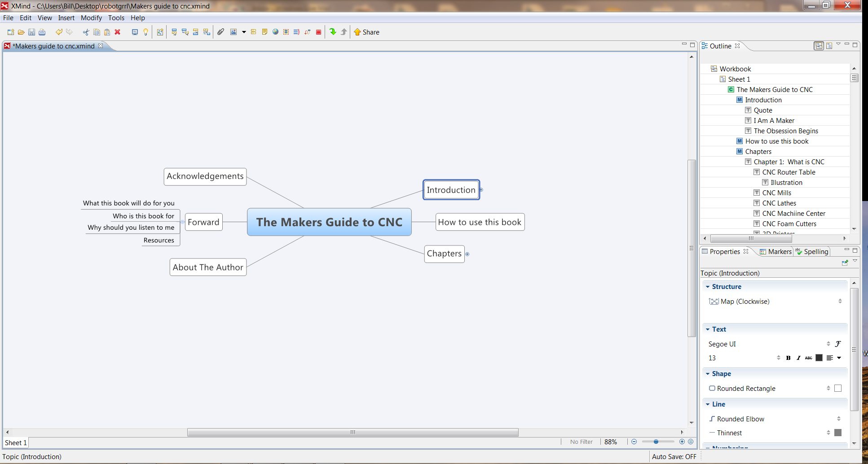Viewport: 868px width, 464px height.
Task: Open the Tools menu
Action: 116,18
